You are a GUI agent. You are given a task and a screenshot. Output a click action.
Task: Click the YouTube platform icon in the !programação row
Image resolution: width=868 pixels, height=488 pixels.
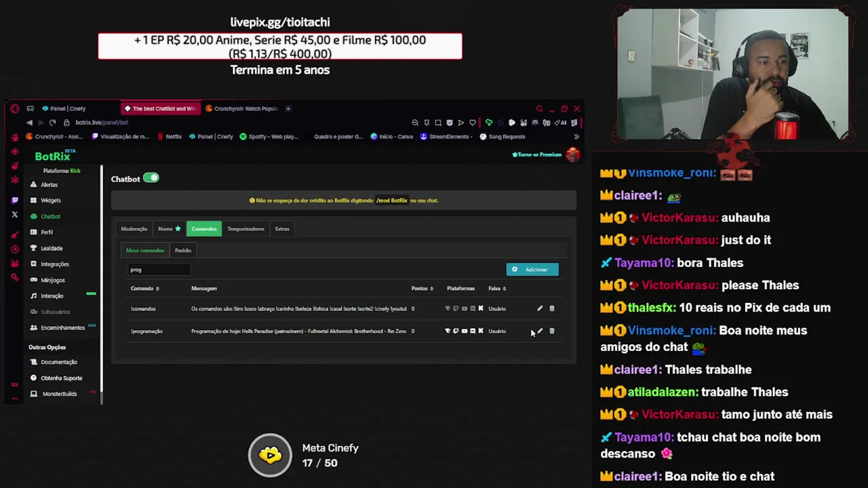(465, 331)
